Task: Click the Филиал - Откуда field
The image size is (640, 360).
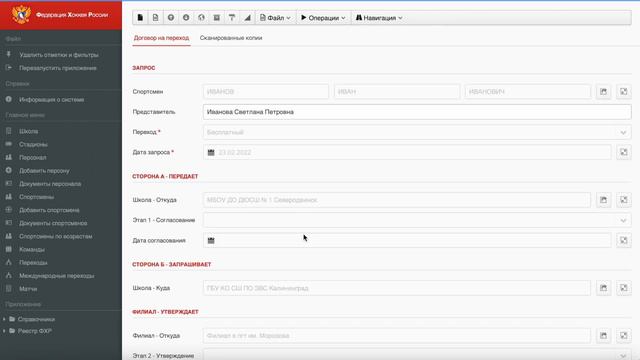Action: [397, 336]
